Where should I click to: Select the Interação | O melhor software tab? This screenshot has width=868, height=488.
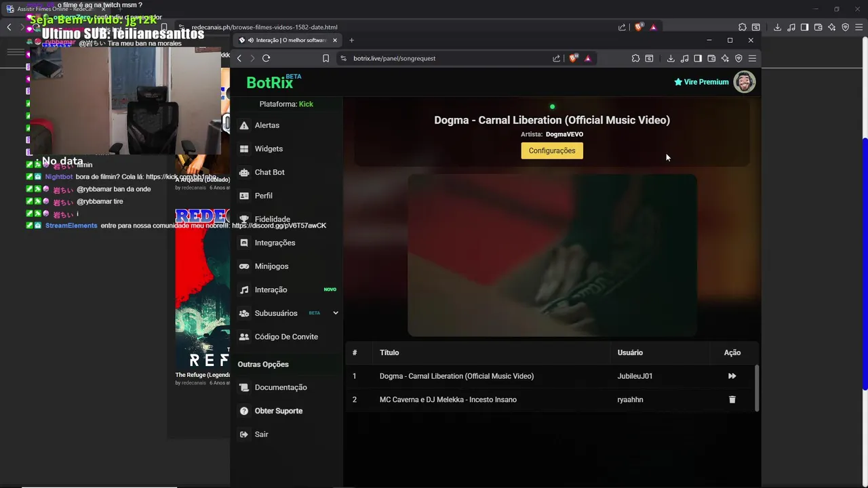pyautogui.click(x=288, y=40)
